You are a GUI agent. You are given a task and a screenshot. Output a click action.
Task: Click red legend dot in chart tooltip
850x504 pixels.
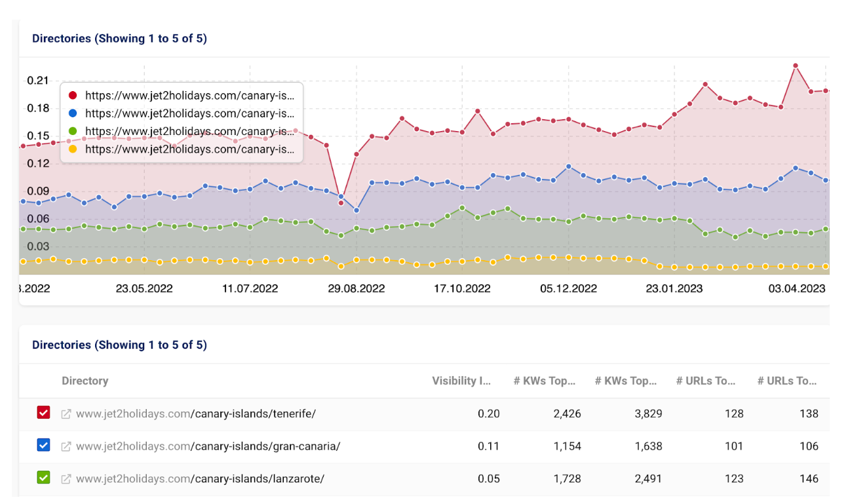(73, 95)
